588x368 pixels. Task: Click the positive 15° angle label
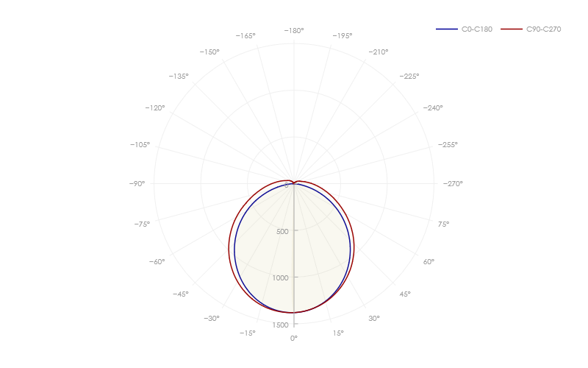338,333
